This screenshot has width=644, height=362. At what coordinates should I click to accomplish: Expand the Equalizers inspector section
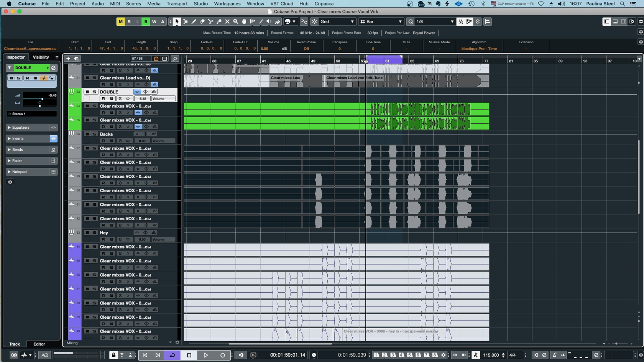(28, 127)
